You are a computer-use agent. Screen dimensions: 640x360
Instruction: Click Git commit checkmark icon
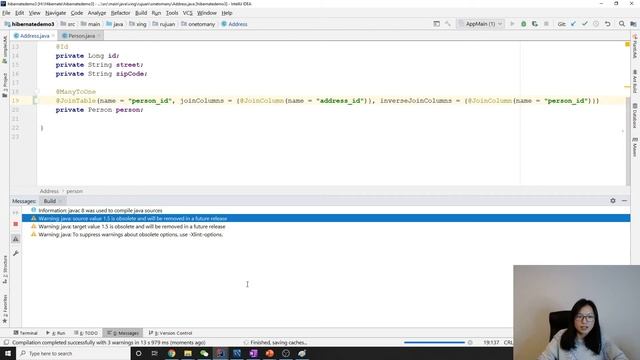[x=584, y=24]
